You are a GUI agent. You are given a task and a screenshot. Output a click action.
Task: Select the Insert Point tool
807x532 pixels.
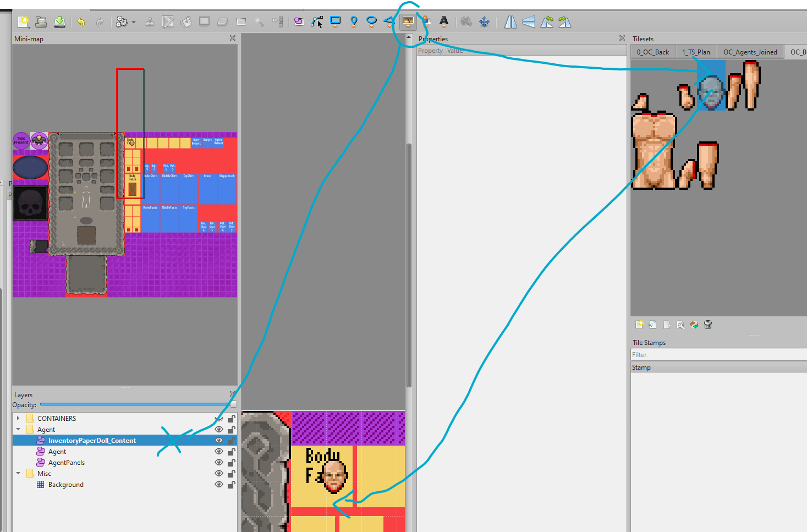(x=354, y=22)
